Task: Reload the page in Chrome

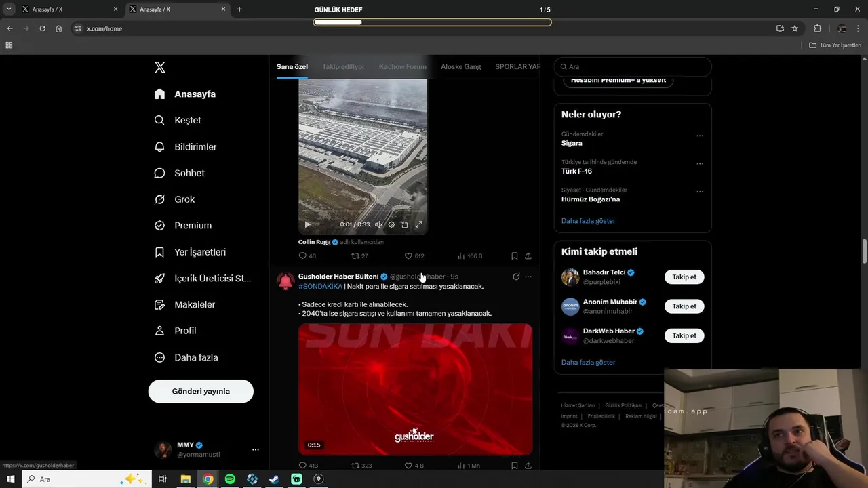Action: click(42, 28)
